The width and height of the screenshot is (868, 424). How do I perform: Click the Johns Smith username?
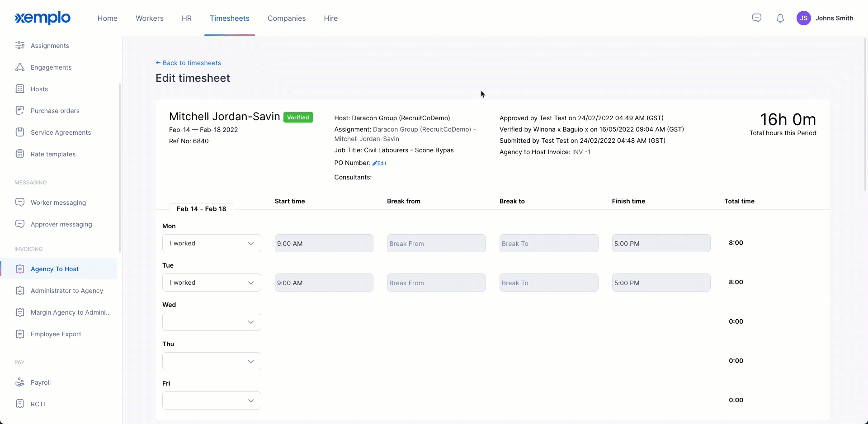[835, 18]
